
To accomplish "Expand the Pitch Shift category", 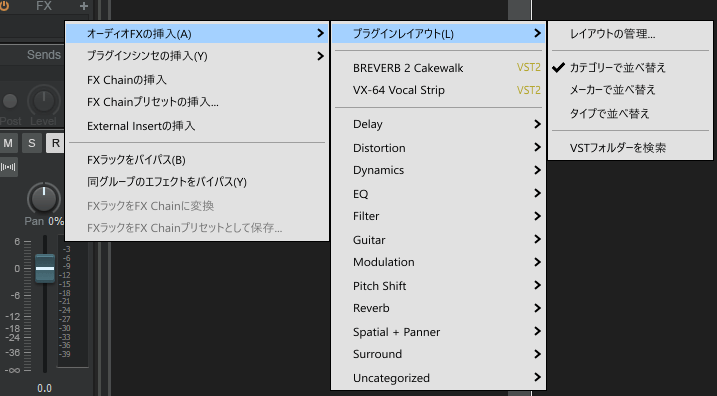I will pos(438,286).
